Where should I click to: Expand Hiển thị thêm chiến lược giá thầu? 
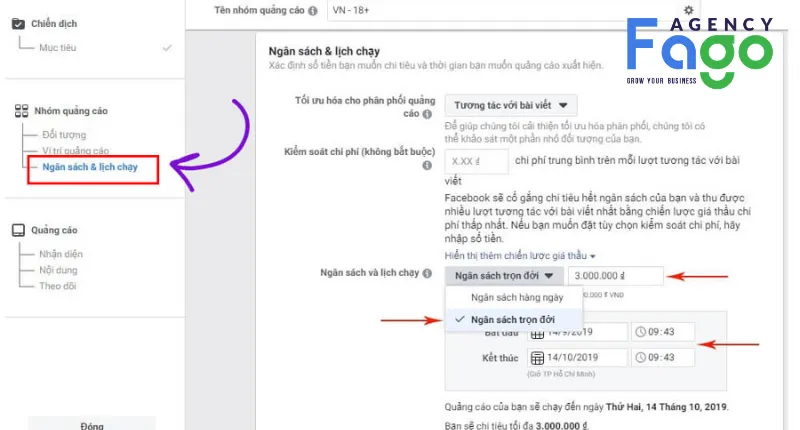pyautogui.click(x=520, y=256)
